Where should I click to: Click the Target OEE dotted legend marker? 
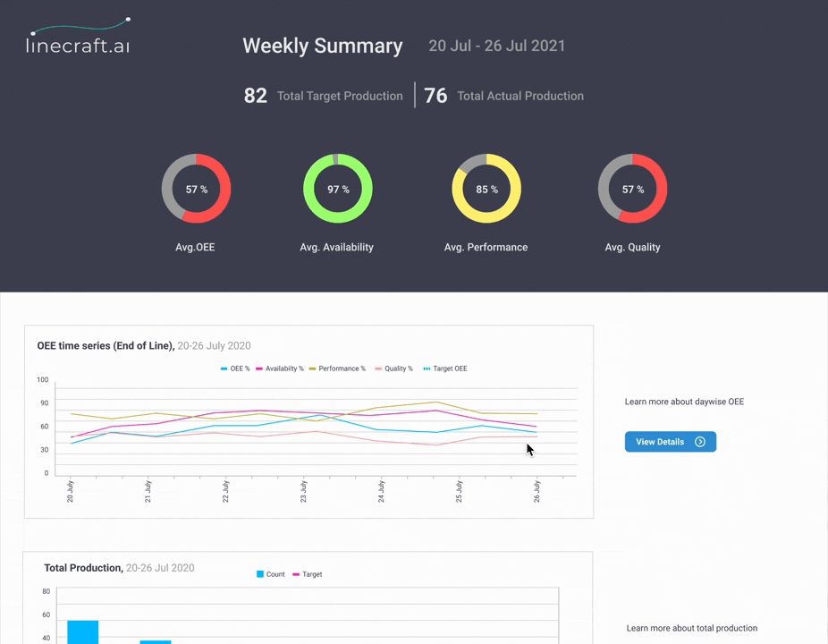(427, 368)
